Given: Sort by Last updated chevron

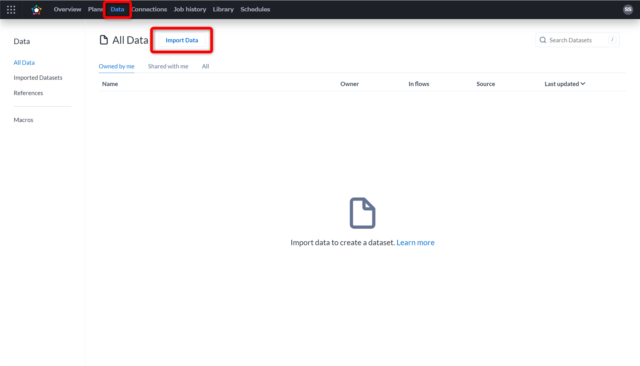Looking at the screenshot, I should coord(583,84).
